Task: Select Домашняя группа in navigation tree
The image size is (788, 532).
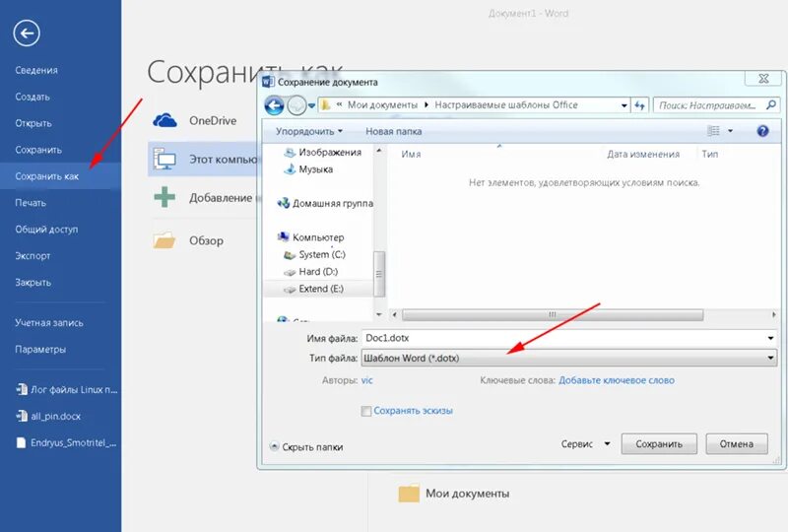Action: tap(325, 203)
